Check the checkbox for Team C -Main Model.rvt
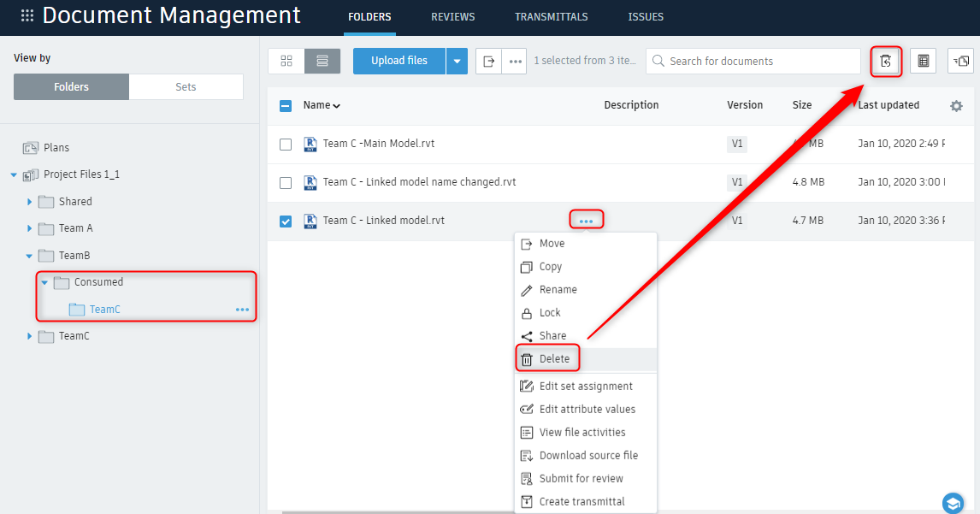The width and height of the screenshot is (980, 514). (x=286, y=144)
